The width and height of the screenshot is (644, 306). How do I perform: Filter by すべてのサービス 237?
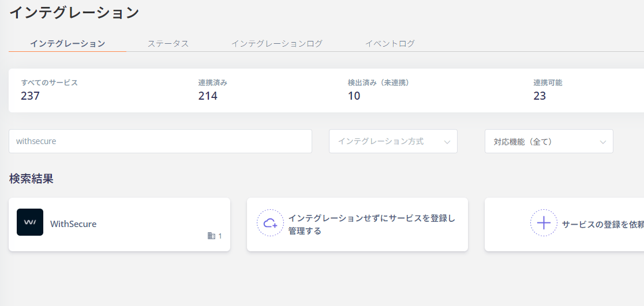click(x=49, y=90)
